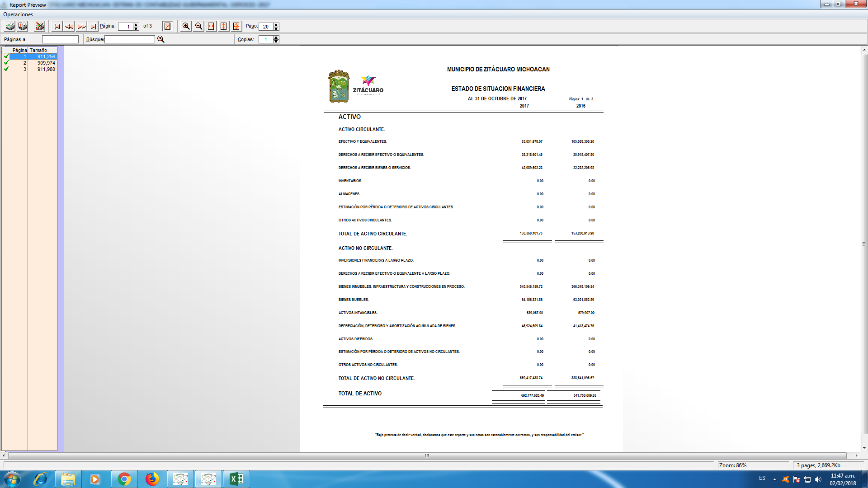Click the search magnifier next to Búsqueda
Screen dimensions: 868x488
161,39
